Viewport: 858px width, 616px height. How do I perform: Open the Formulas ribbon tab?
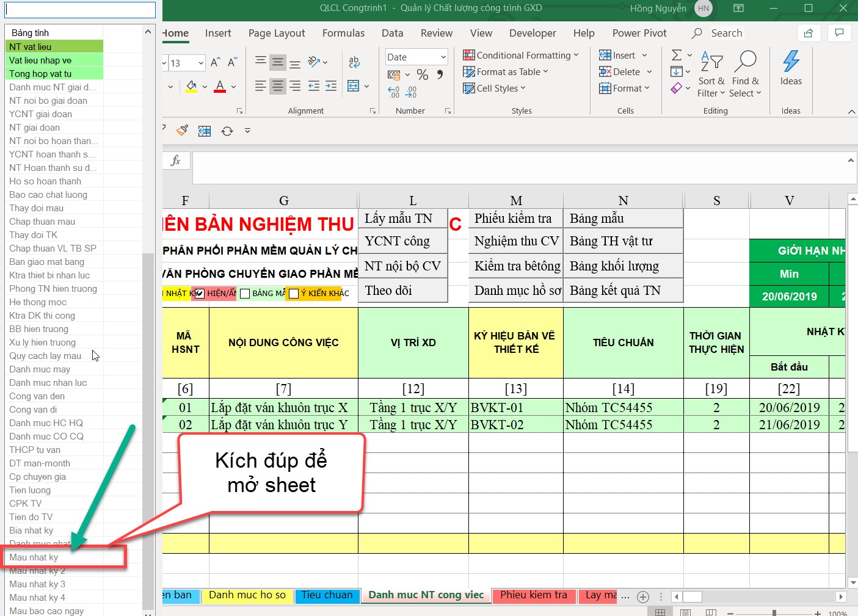343,33
